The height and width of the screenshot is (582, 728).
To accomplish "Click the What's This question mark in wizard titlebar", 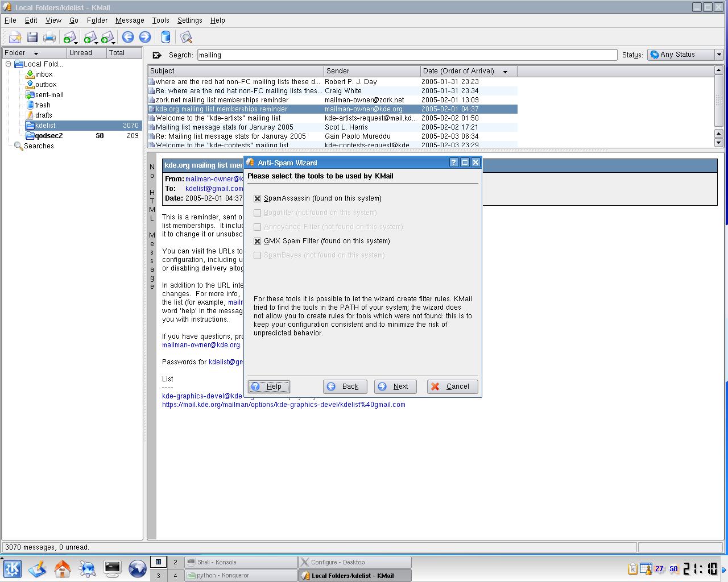I will point(453,163).
